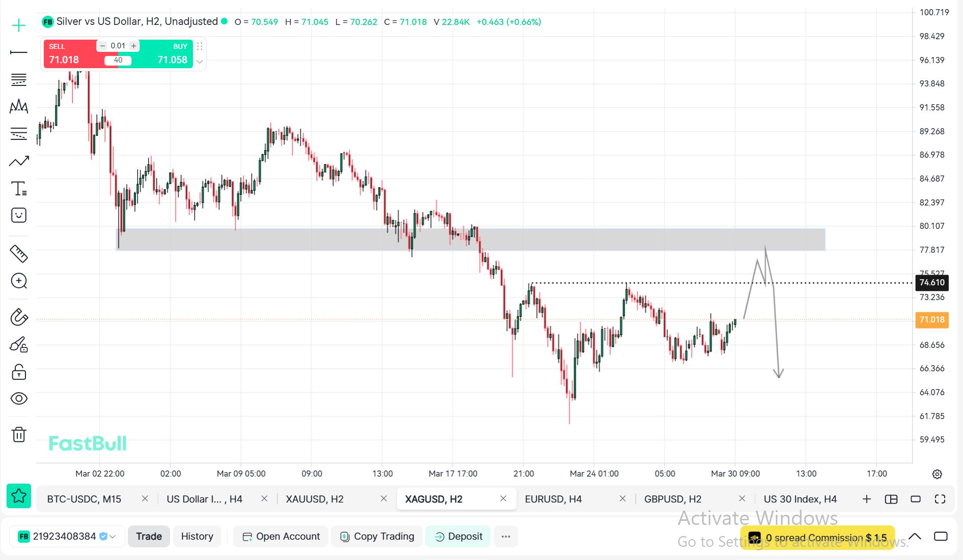Open the emoji sticker tool
The image size is (963, 560).
pos(19,215)
